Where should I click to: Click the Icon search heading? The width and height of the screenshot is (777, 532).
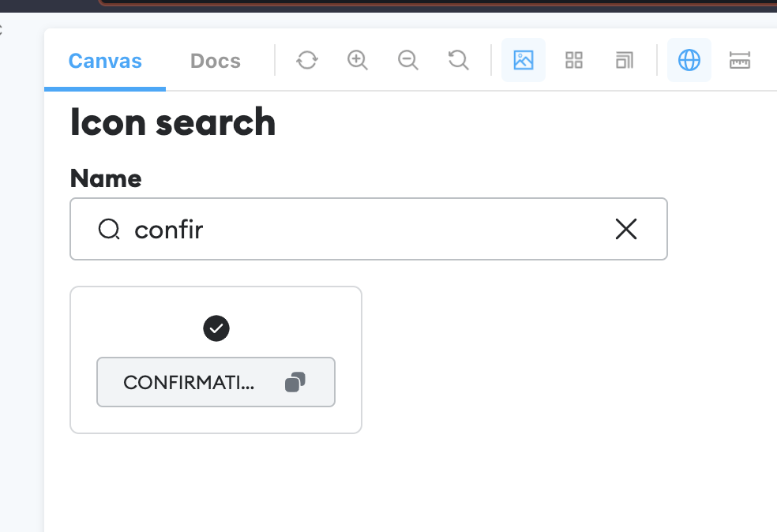[x=173, y=122]
